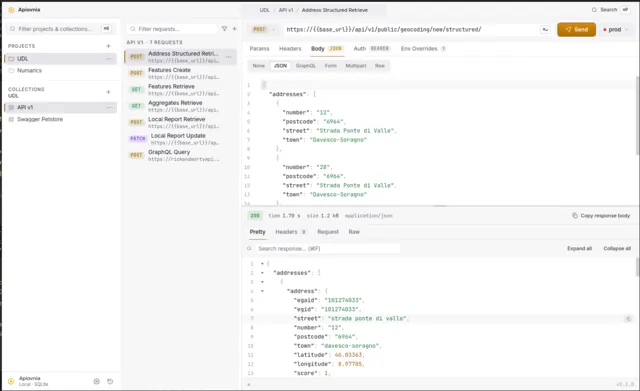Open the Env Overrides tab
Viewport: 640px width, 391px height.
tap(423, 49)
